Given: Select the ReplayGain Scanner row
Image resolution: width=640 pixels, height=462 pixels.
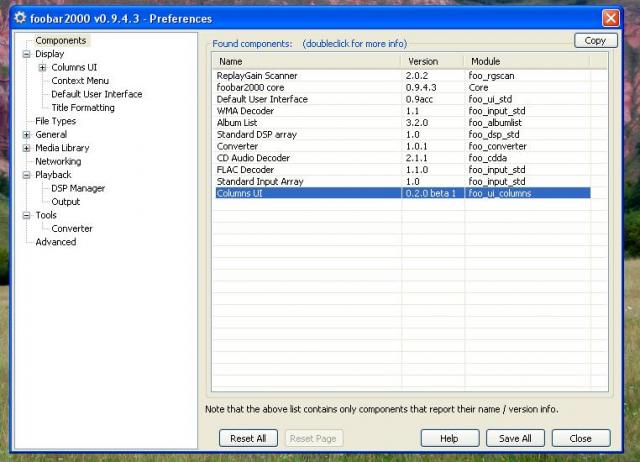Looking at the screenshot, I should click(402, 76).
